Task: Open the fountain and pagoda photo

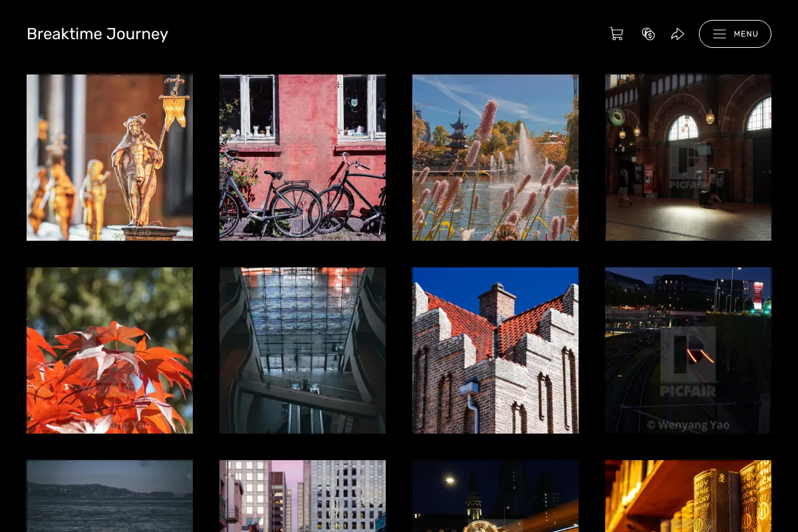Action: [x=495, y=158]
